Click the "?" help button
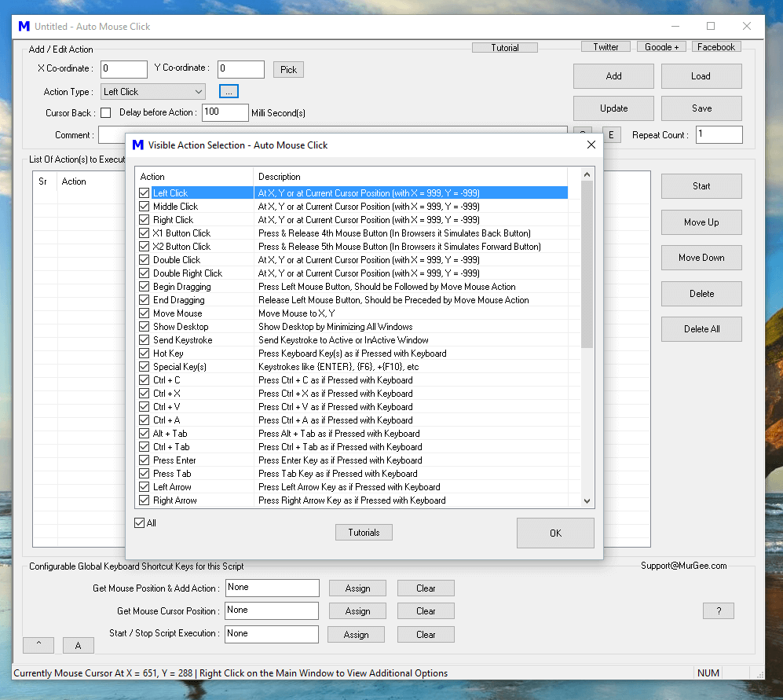 (x=718, y=610)
